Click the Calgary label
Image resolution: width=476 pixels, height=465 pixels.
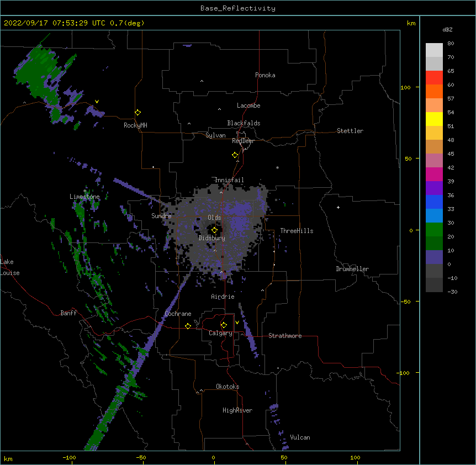[x=221, y=333]
